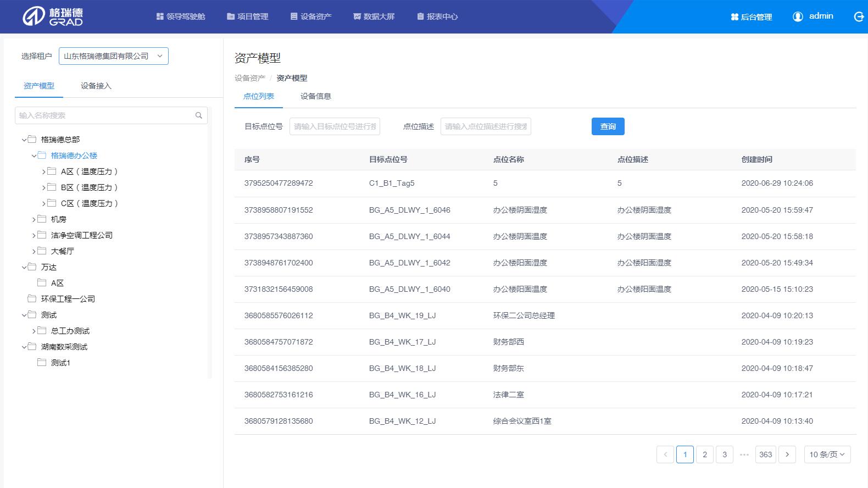Open 后台管理 backend management
The width and height of the screenshot is (868, 488).
[x=751, y=17]
